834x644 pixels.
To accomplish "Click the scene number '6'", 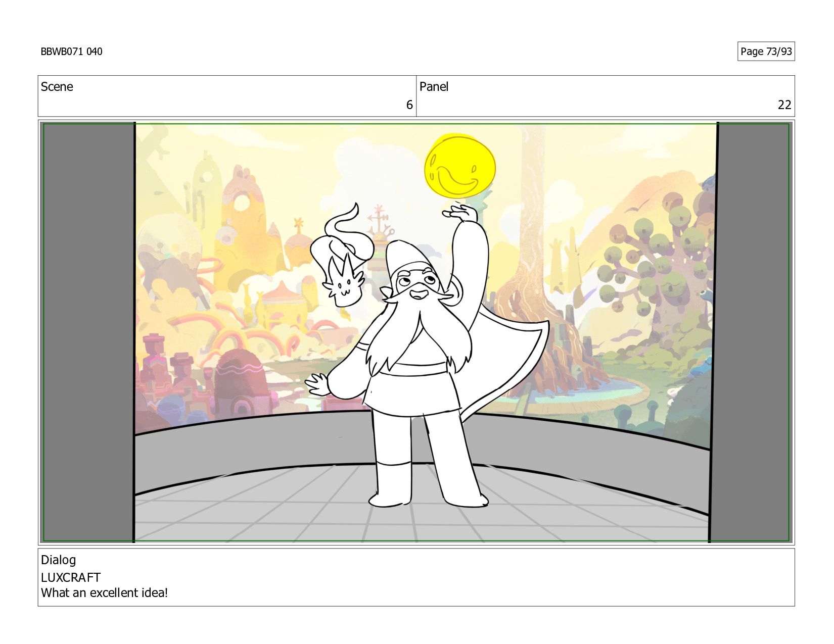I will [x=409, y=105].
